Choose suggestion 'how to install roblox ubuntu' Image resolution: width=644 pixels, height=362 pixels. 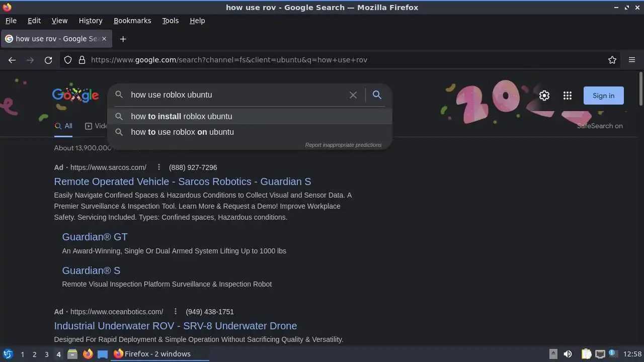(x=250, y=116)
